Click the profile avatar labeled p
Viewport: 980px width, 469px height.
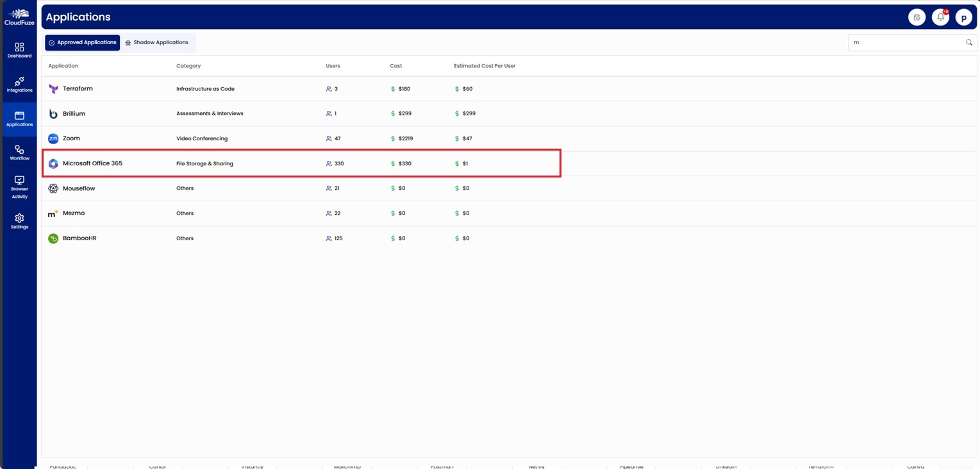point(963,17)
